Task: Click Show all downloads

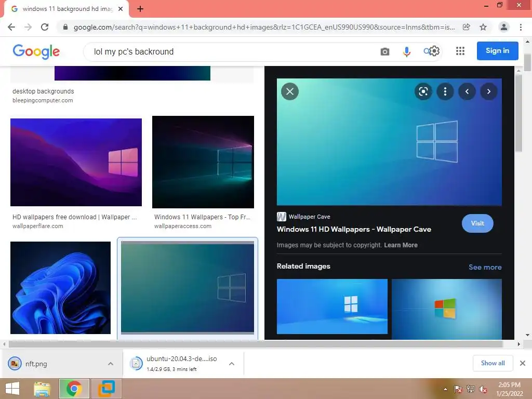Action: pos(493,363)
